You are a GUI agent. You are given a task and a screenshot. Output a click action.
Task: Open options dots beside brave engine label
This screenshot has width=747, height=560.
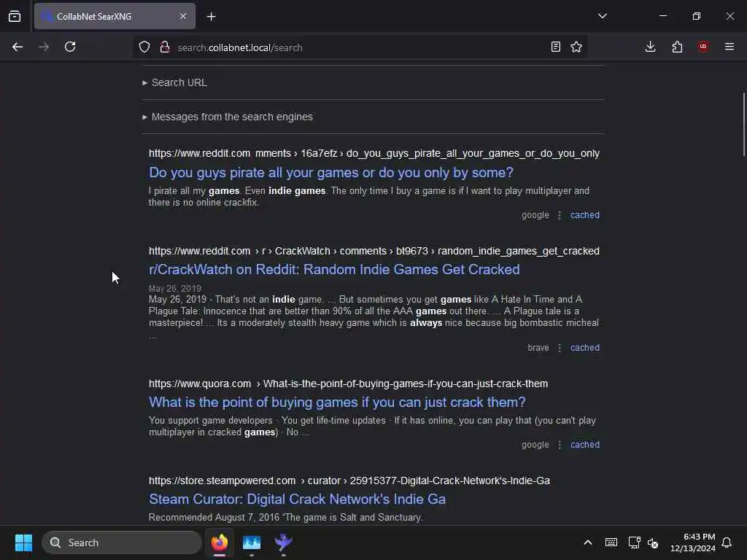point(560,348)
